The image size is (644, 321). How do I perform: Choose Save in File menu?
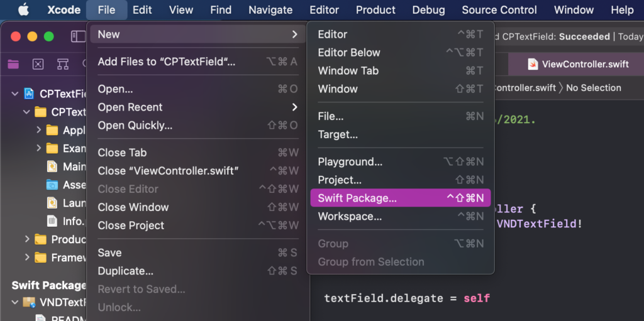coord(197,253)
